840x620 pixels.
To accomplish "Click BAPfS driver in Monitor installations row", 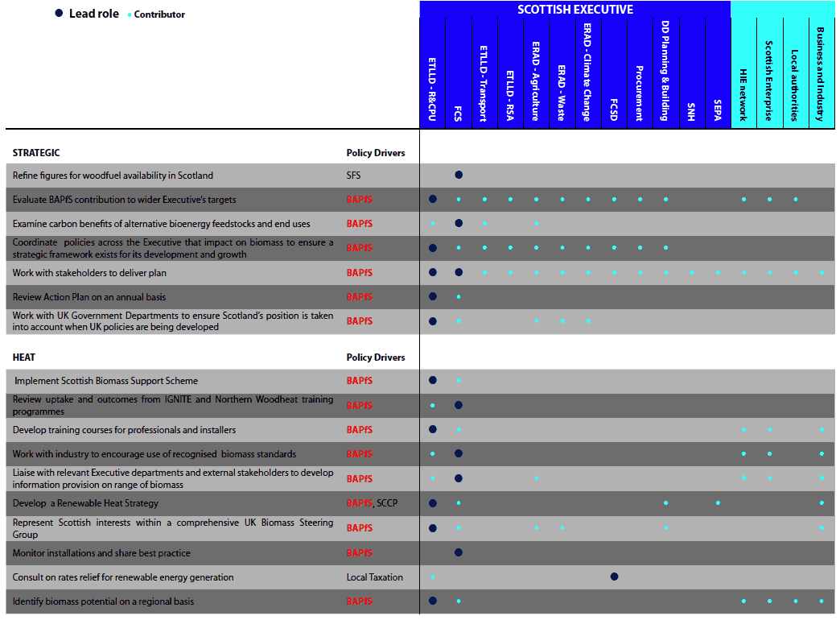I will (x=360, y=553).
